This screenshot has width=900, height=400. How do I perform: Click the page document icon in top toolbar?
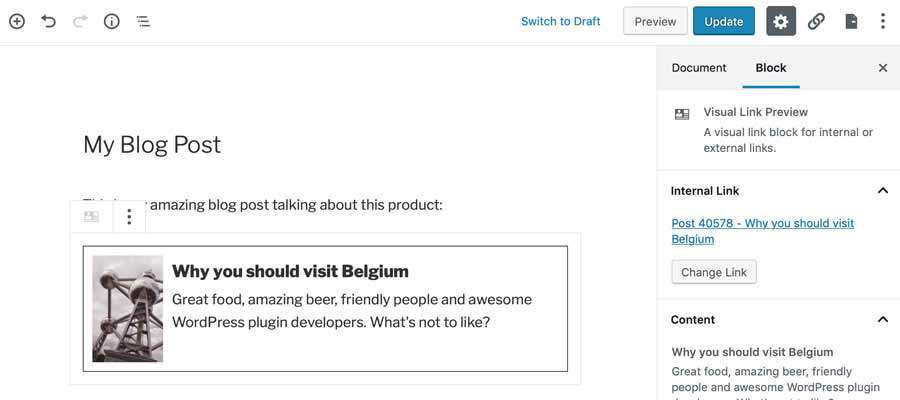[851, 21]
